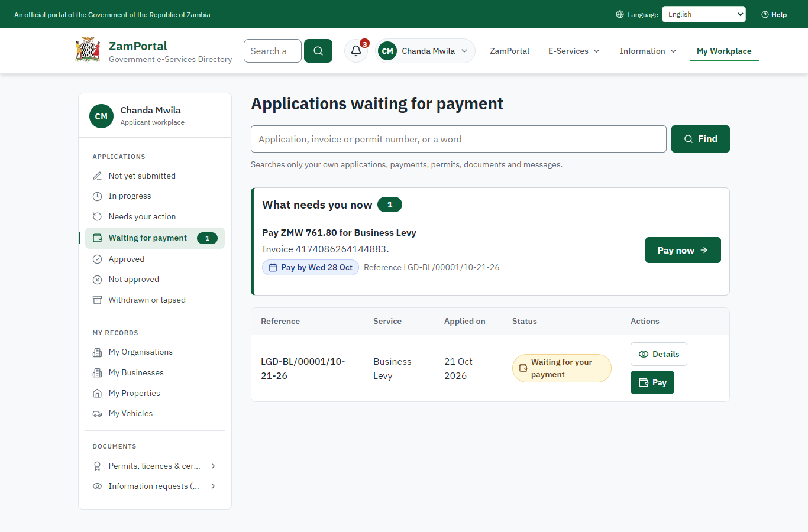Click the calendar icon in Pay by badge
The height and width of the screenshot is (532, 808).
(x=273, y=268)
